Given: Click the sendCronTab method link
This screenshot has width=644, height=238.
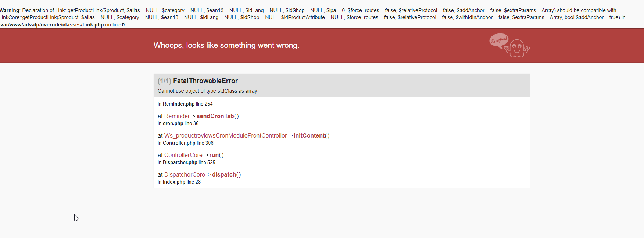Looking at the screenshot, I should pyautogui.click(x=215, y=116).
